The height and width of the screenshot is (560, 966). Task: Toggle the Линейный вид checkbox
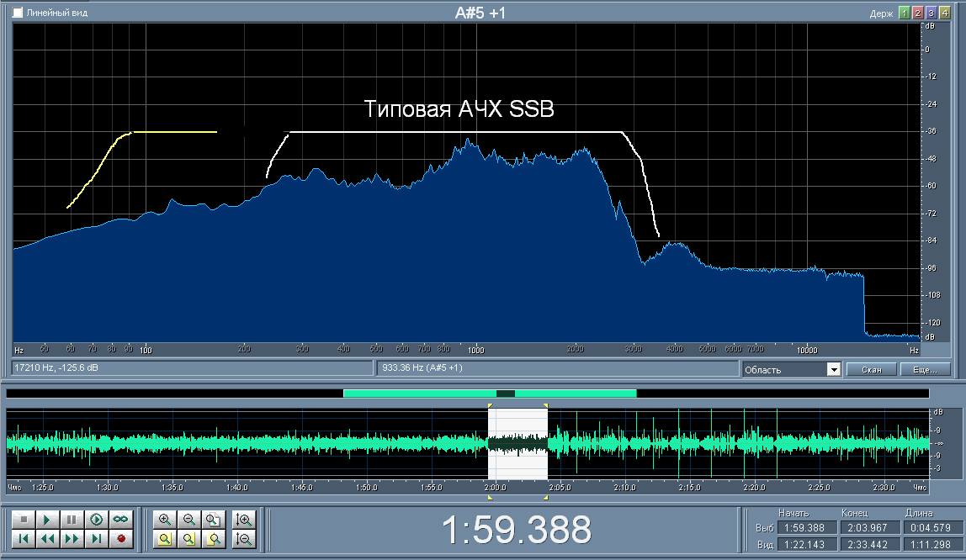click(x=18, y=13)
